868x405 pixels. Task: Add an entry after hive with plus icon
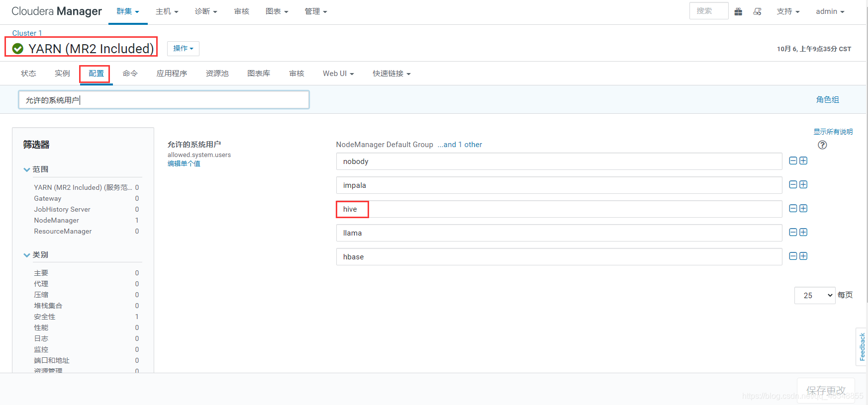[x=803, y=208]
